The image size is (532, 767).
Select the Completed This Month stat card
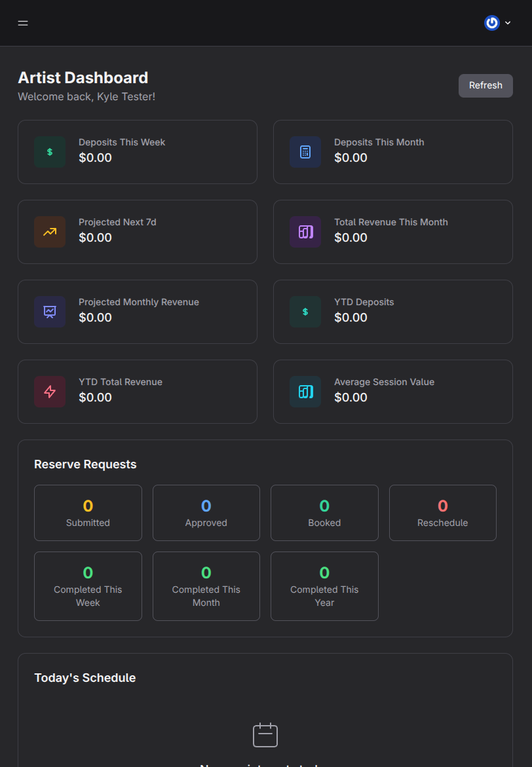(x=206, y=586)
